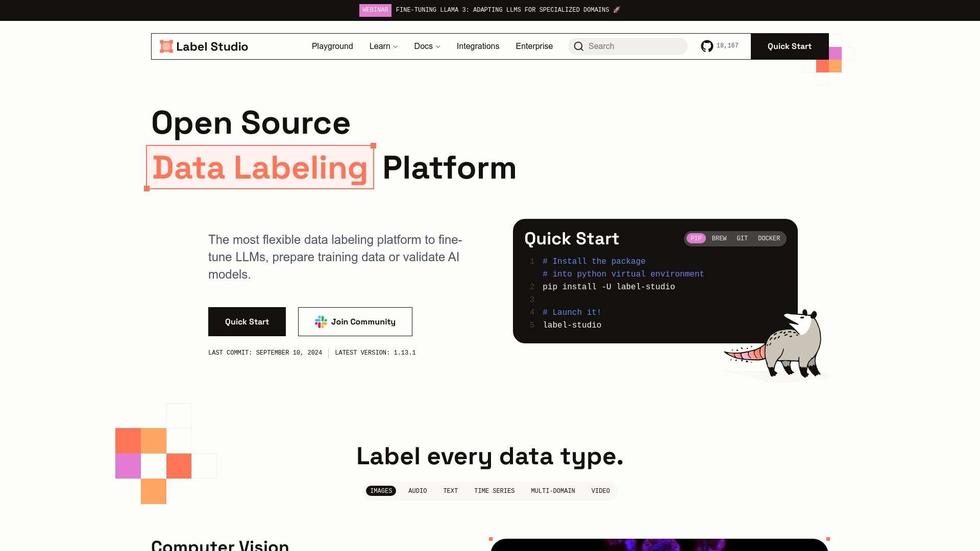This screenshot has width=980, height=551.
Task: Select the MULTI-DOMAIN data type tab
Action: point(553,491)
